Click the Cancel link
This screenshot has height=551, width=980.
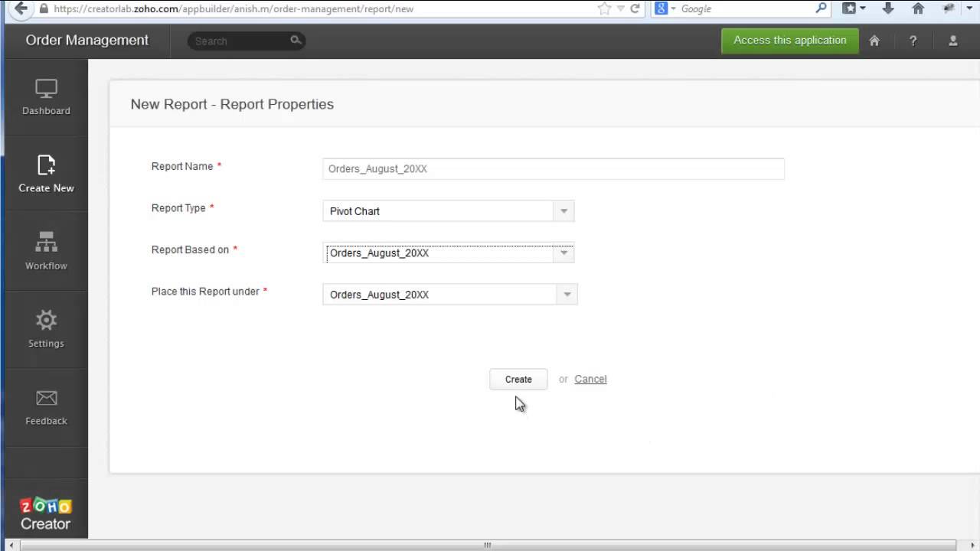(x=590, y=379)
